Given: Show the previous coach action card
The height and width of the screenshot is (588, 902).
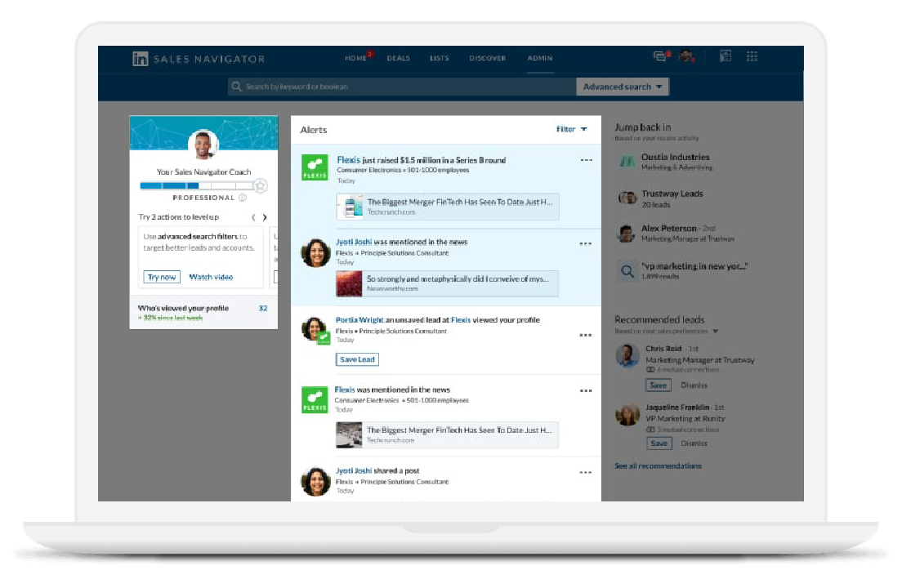Looking at the screenshot, I should [x=253, y=217].
